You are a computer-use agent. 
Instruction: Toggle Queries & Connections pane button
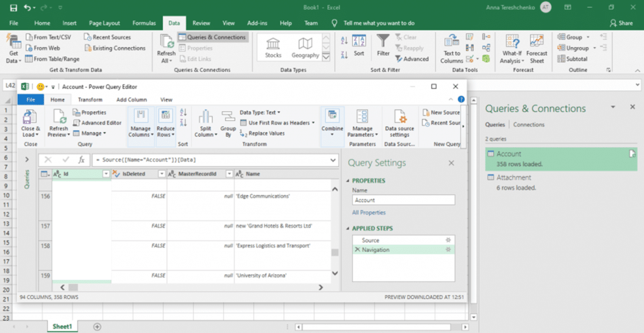click(x=213, y=37)
